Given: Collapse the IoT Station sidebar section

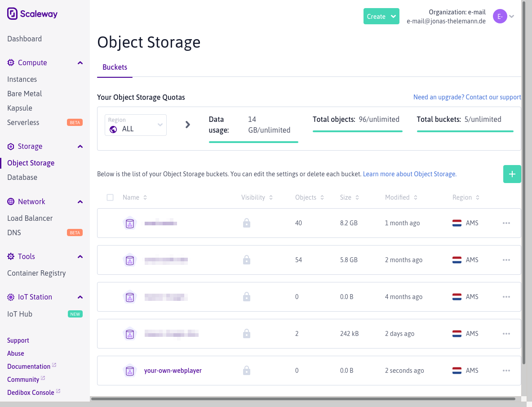Looking at the screenshot, I should pos(80,297).
